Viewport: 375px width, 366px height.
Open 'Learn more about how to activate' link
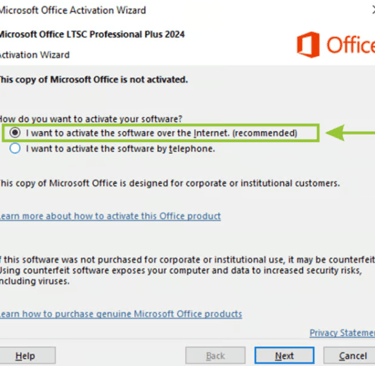(110, 216)
